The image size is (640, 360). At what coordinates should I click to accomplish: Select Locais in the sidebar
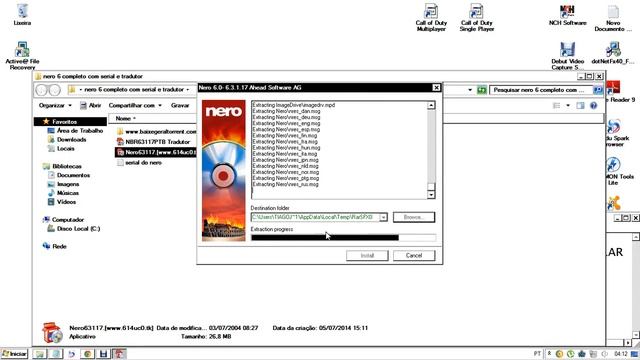coord(61,149)
